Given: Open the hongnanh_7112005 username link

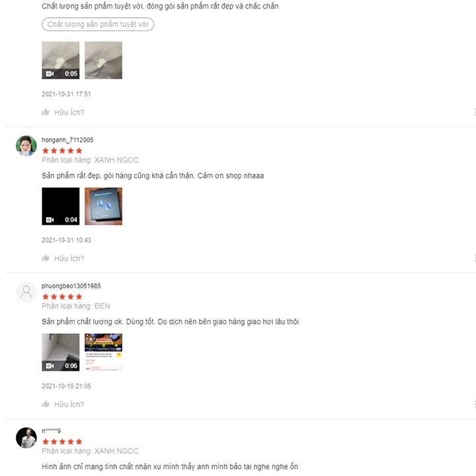Looking at the screenshot, I should tap(67, 140).
